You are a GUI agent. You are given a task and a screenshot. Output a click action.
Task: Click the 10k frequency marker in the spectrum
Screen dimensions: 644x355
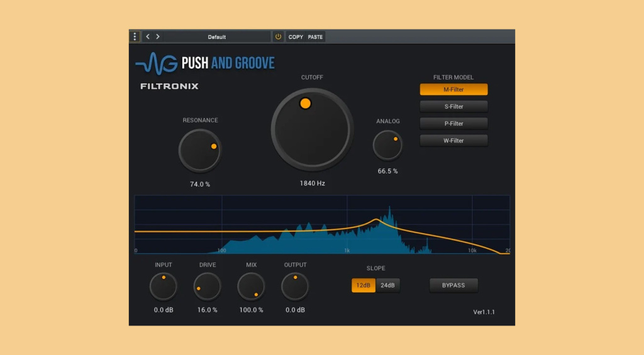click(x=472, y=250)
